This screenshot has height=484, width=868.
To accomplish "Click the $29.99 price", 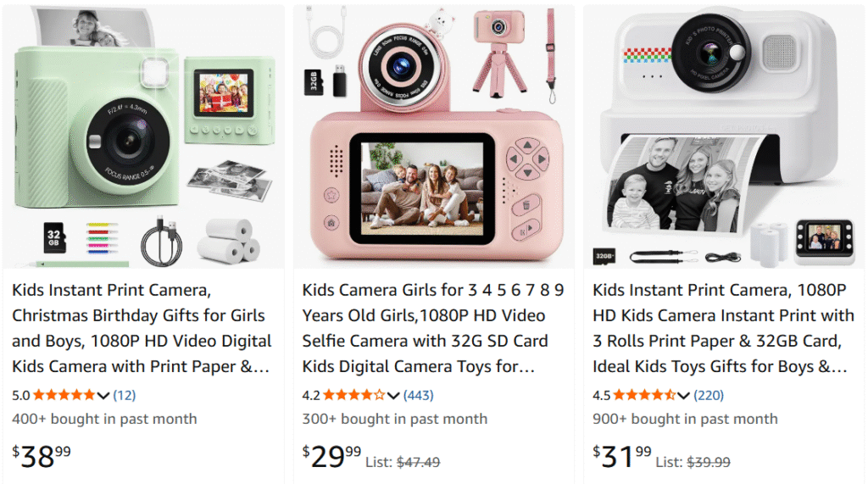I will pos(331,456).
